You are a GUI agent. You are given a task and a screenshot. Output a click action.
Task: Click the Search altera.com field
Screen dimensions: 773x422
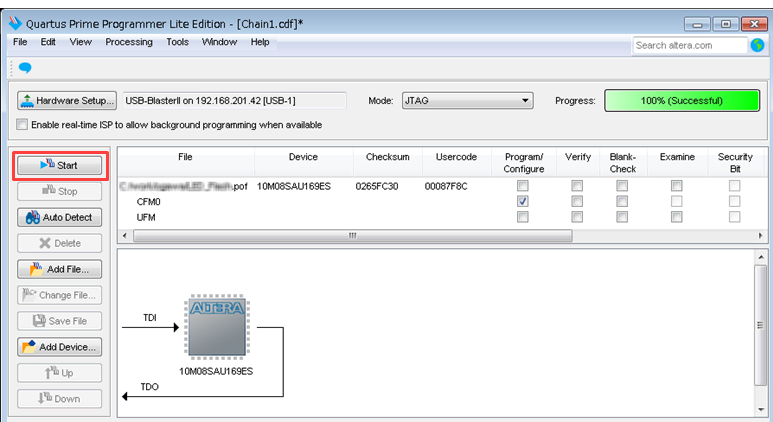(x=690, y=45)
